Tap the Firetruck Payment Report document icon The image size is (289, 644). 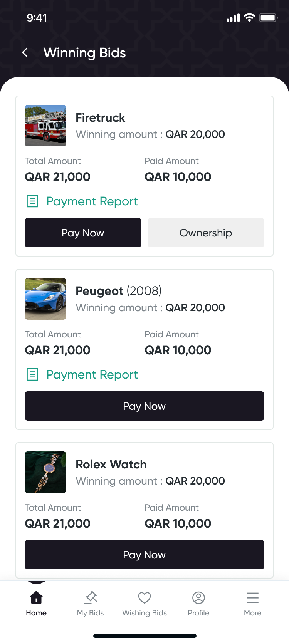click(32, 201)
